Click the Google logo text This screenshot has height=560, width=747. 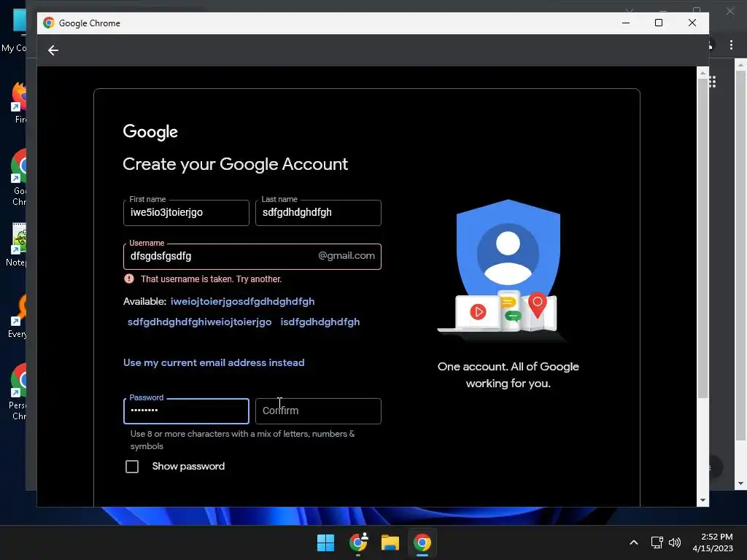coord(150,132)
